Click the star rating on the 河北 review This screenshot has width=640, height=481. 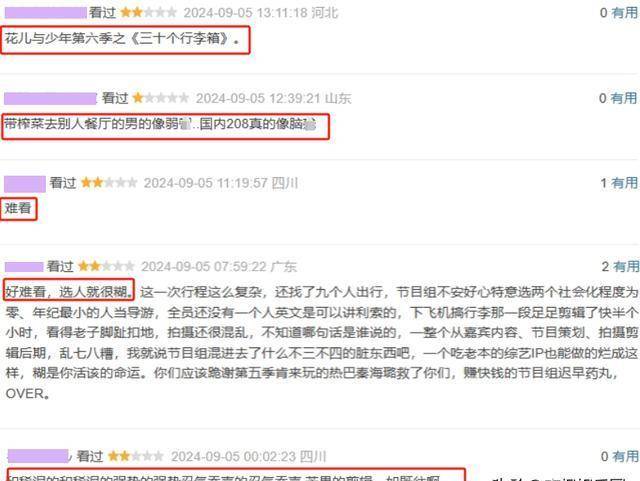[149, 13]
